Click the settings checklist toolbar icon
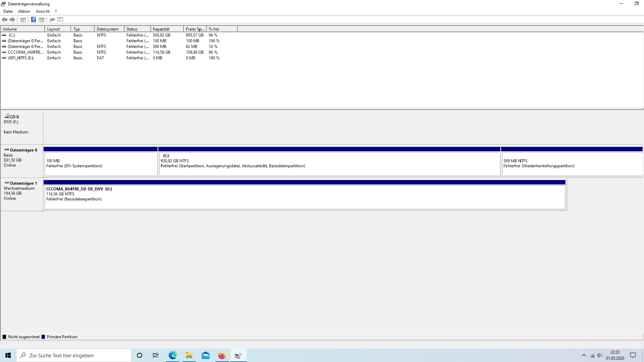Screen dimensions: 644x362 [60, 19]
